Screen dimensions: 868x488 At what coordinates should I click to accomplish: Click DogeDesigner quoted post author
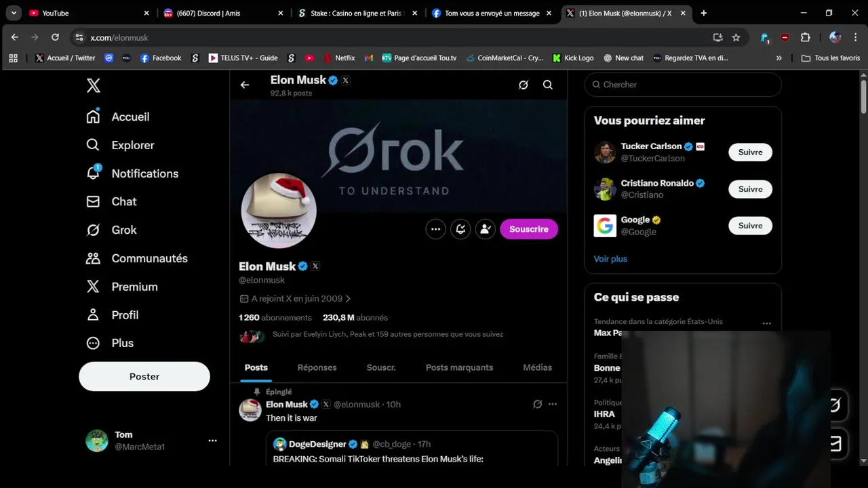[317, 444]
